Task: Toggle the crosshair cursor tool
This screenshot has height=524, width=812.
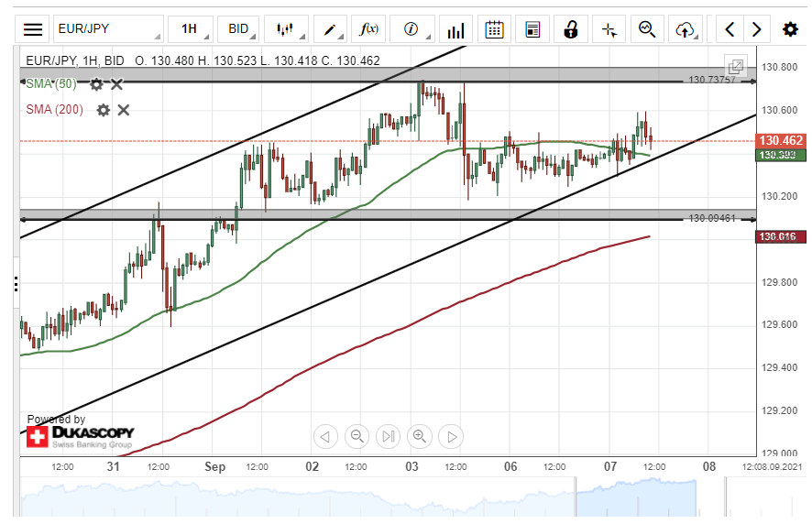Action: click(609, 29)
